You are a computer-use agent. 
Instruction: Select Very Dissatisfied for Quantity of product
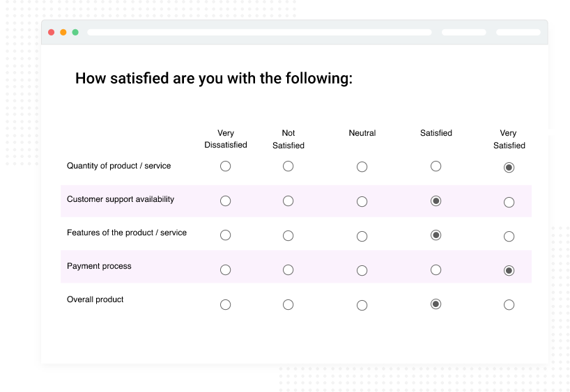(x=225, y=166)
